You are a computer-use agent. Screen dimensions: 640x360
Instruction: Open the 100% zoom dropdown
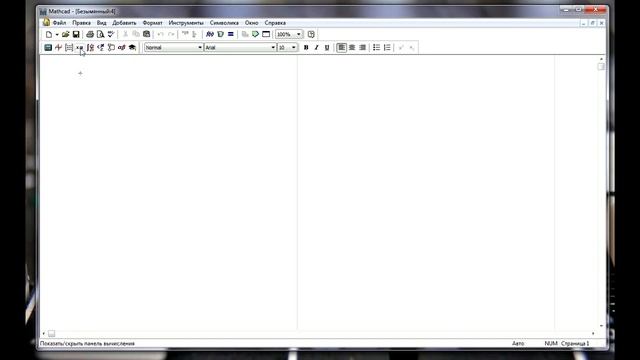coord(299,34)
